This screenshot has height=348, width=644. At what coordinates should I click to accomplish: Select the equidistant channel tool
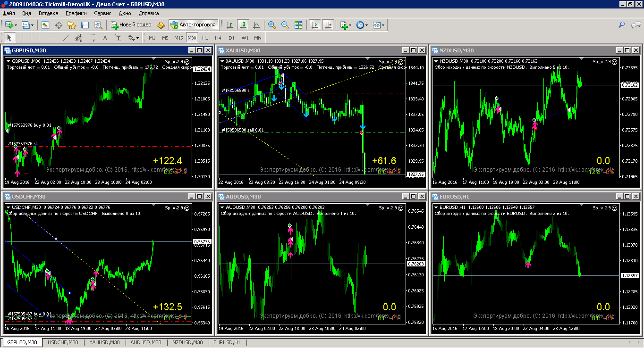[x=78, y=38]
